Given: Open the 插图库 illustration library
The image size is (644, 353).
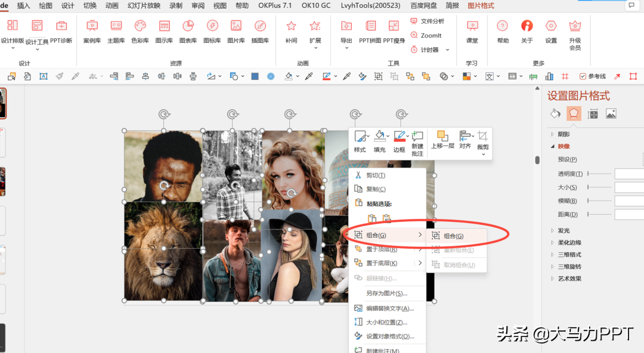Looking at the screenshot, I should [260, 32].
